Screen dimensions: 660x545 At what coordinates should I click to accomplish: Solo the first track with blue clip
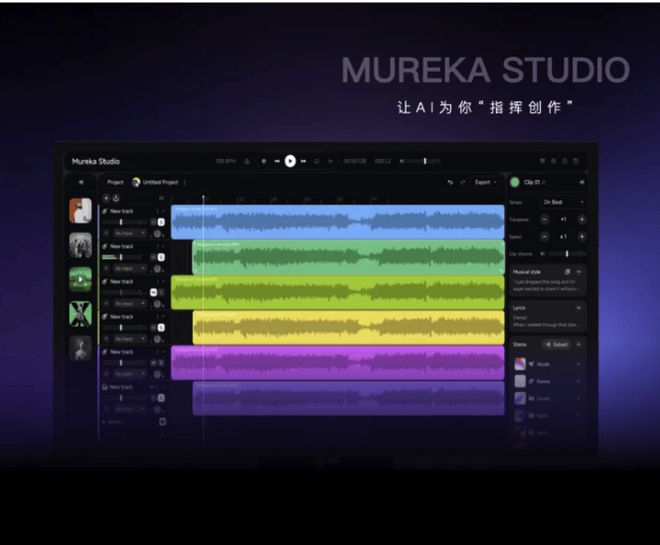[161, 222]
